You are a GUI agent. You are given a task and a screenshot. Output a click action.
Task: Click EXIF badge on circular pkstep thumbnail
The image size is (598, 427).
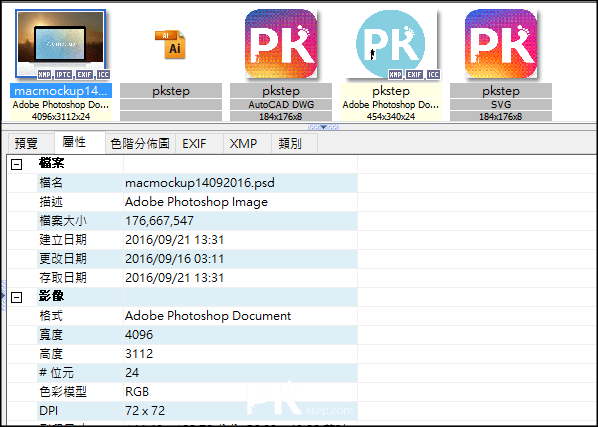click(x=414, y=75)
